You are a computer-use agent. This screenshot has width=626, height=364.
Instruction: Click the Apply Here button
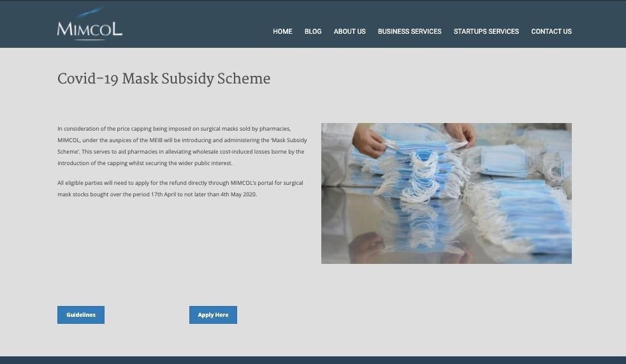click(213, 315)
